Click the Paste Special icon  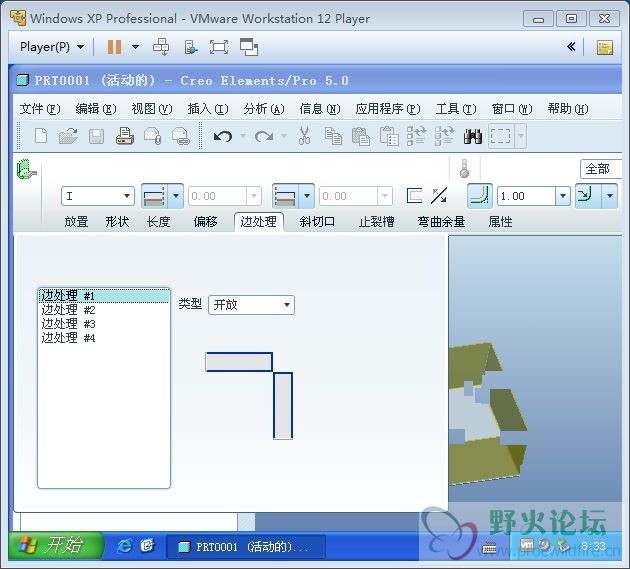click(389, 136)
